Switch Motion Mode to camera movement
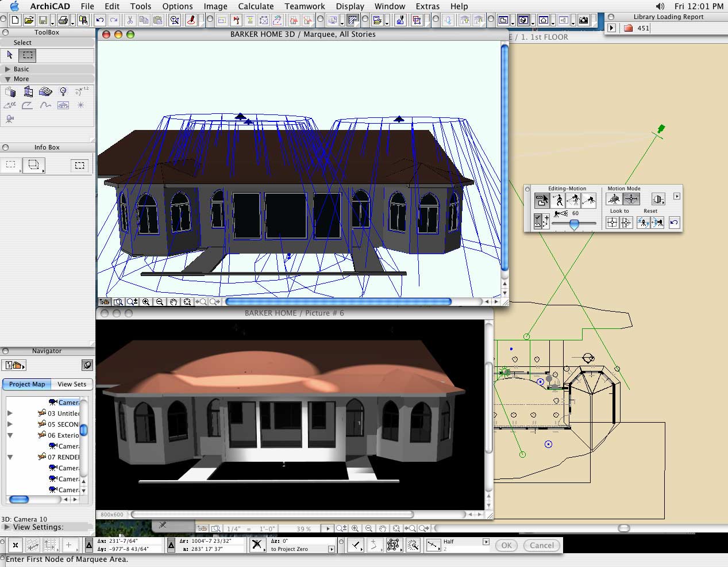The height and width of the screenshot is (567, 728). 615,199
